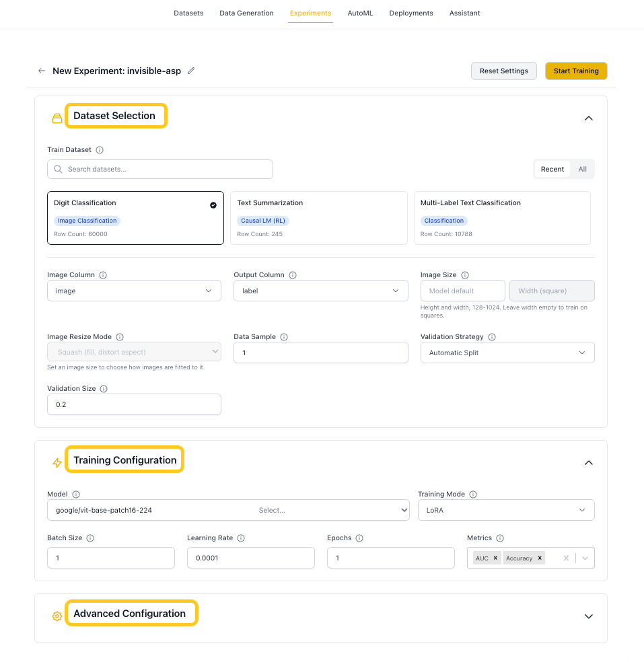Open the Validation Strategy dropdown
This screenshot has width=644, height=662.
pos(507,353)
